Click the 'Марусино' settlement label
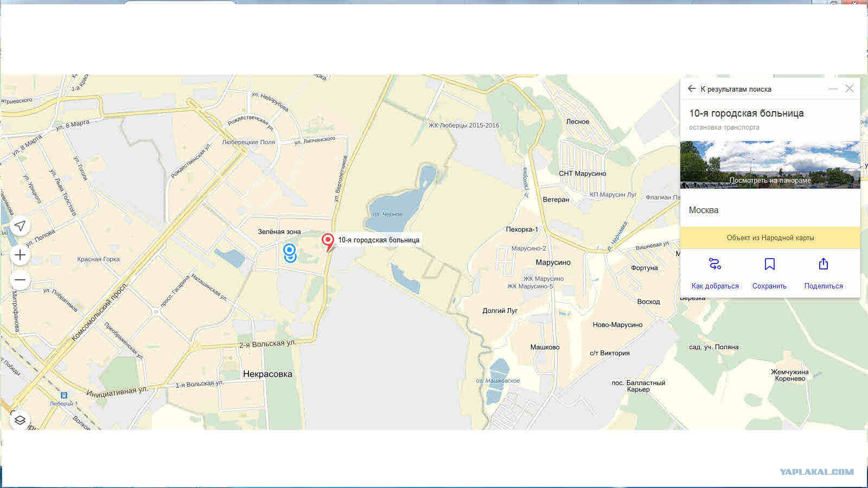Viewport: 868px width, 488px height. (x=553, y=262)
